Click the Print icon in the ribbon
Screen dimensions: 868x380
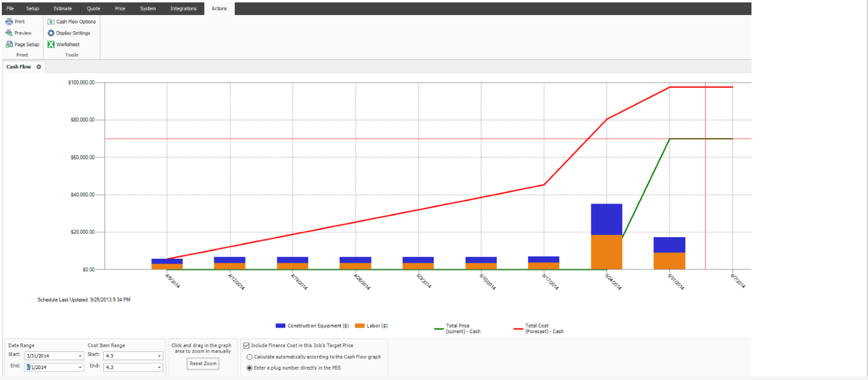9,22
